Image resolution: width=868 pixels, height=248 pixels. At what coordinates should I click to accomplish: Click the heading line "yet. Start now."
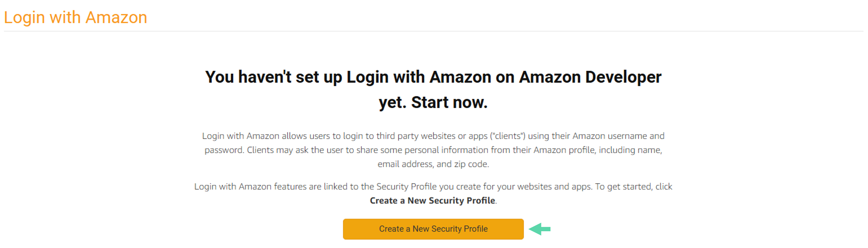(x=433, y=102)
